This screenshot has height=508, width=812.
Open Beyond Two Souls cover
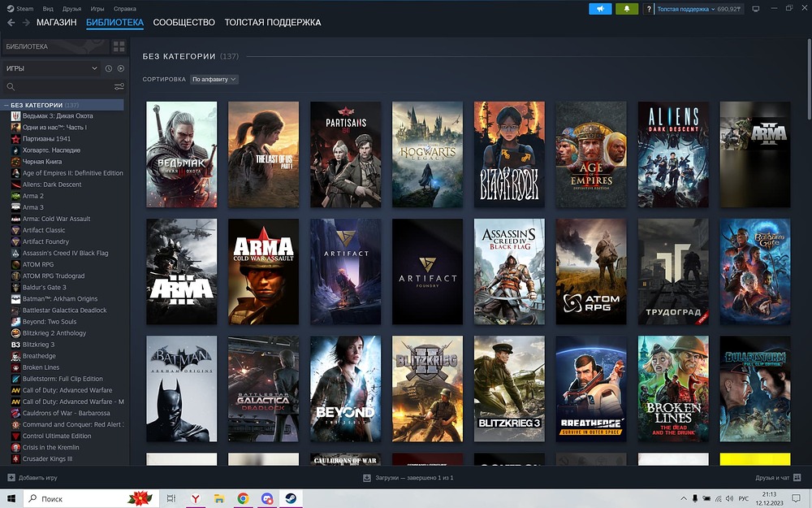(345, 389)
